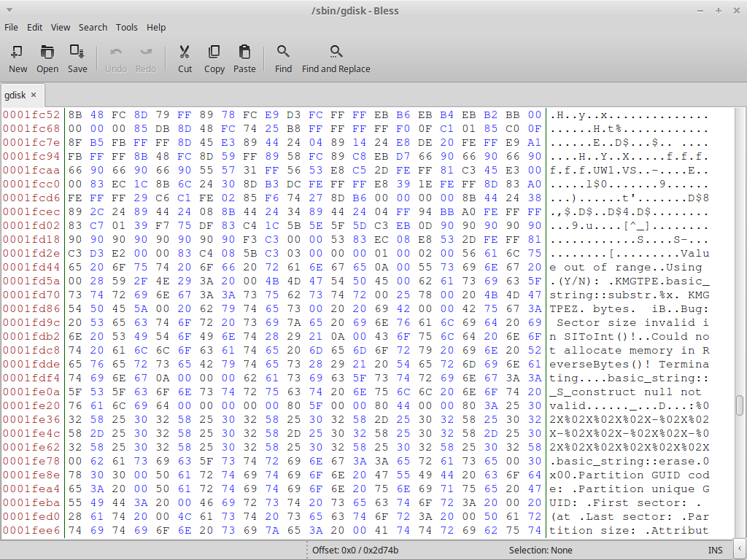Open the Help menu
Image resolution: width=747 pixels, height=560 pixels.
[x=156, y=27]
